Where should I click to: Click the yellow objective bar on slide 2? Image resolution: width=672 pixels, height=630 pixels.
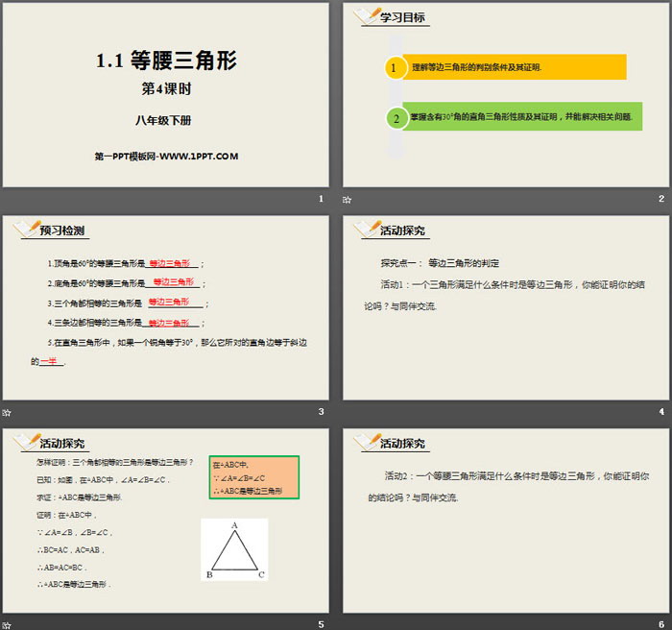(x=514, y=67)
